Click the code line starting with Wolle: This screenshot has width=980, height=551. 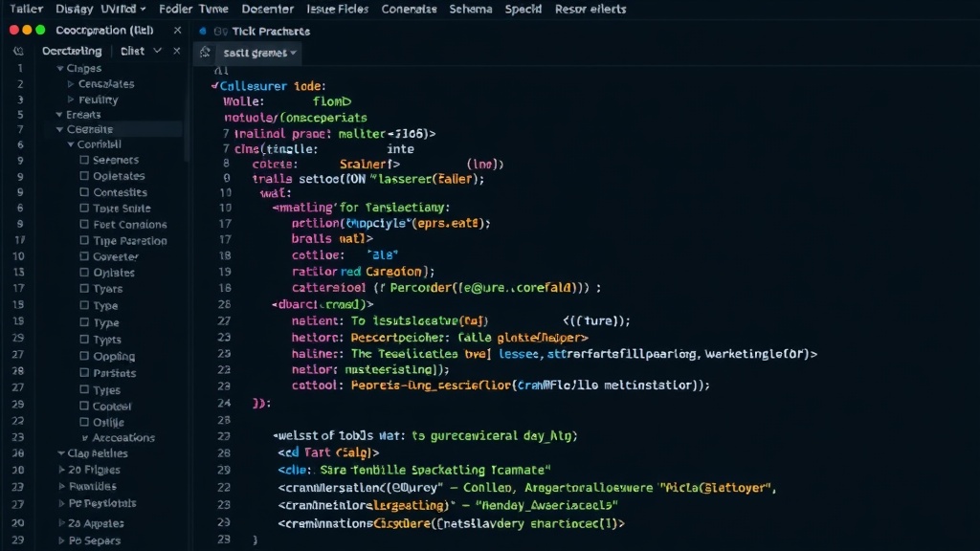point(287,101)
